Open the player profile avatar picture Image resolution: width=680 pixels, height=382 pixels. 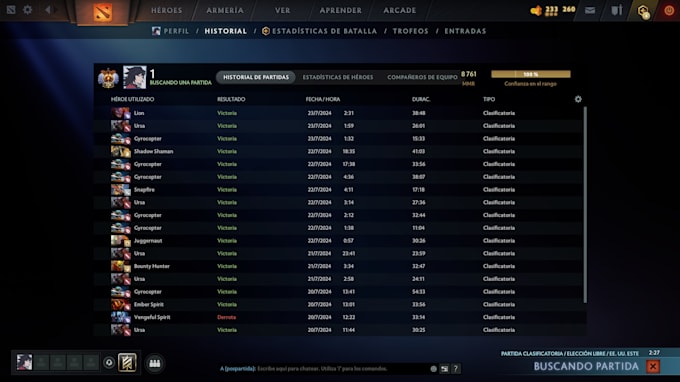click(134, 77)
